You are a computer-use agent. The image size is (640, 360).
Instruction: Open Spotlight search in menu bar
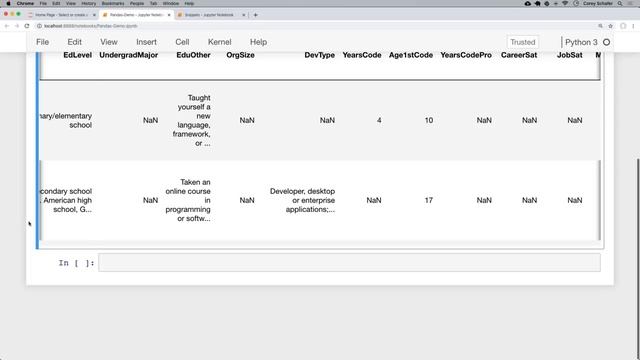[x=620, y=3]
